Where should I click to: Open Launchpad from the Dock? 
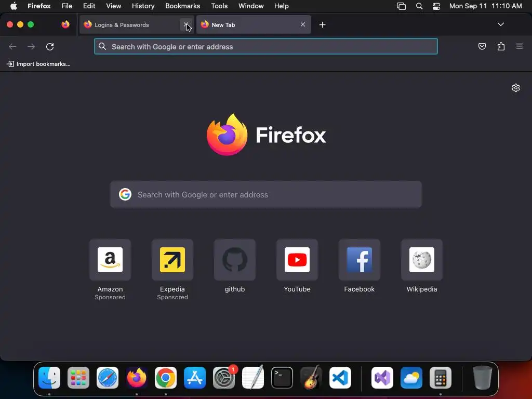tap(78, 378)
